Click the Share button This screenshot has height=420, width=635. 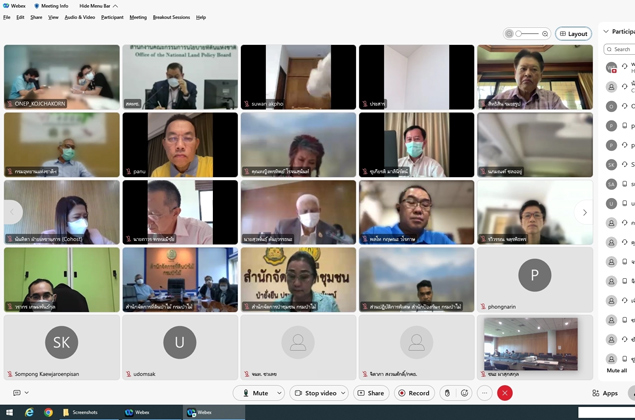click(371, 393)
